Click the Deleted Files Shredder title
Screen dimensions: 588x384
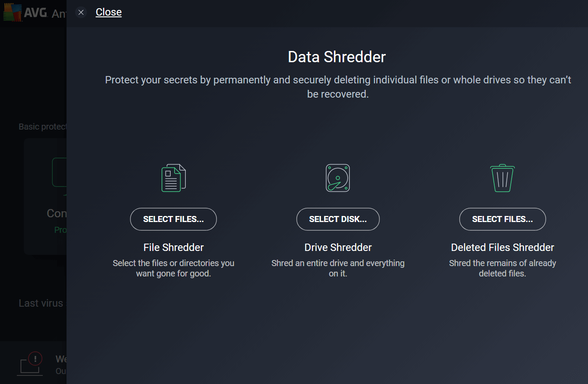pyautogui.click(x=502, y=248)
